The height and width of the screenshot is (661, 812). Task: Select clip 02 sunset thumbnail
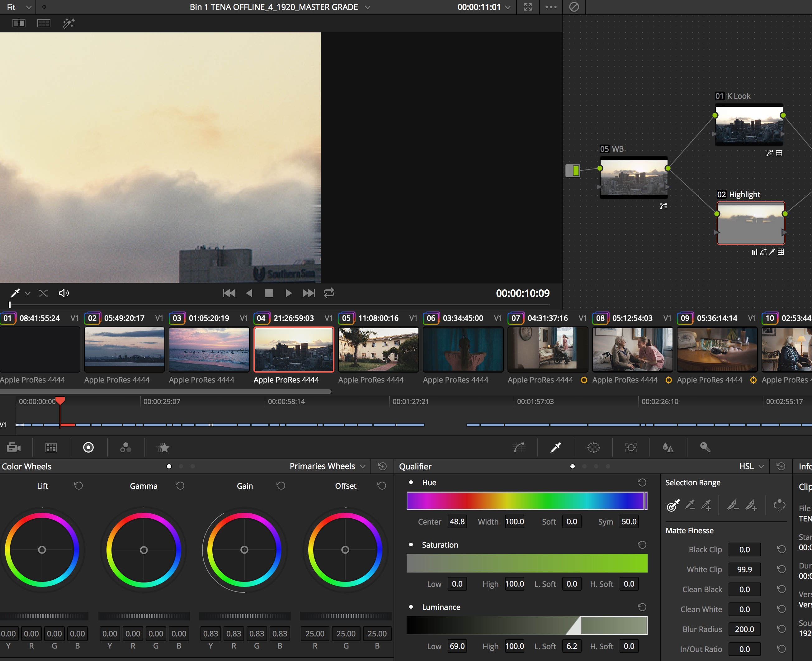125,350
